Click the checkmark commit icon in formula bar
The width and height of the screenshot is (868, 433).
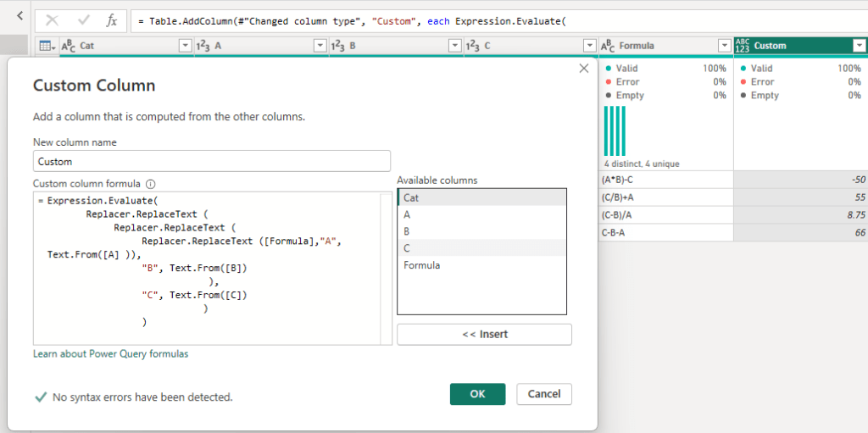pos(83,20)
